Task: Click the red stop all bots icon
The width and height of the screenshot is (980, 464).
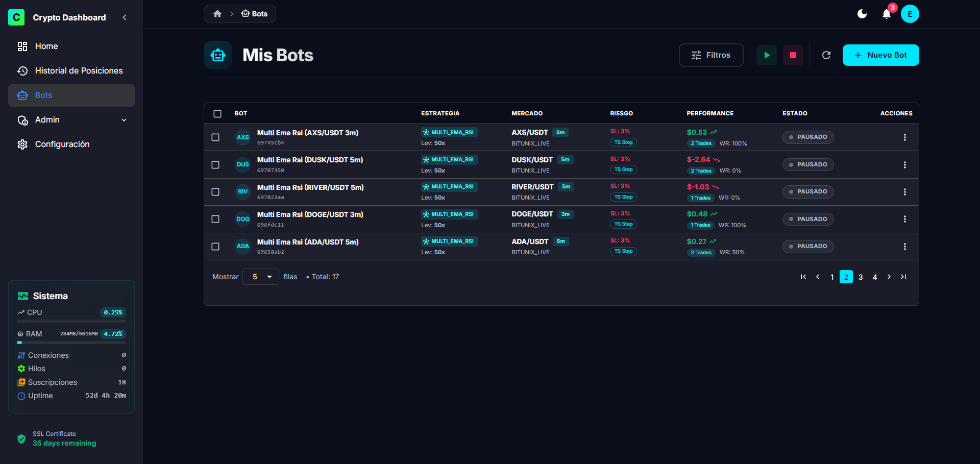Action: click(x=793, y=55)
